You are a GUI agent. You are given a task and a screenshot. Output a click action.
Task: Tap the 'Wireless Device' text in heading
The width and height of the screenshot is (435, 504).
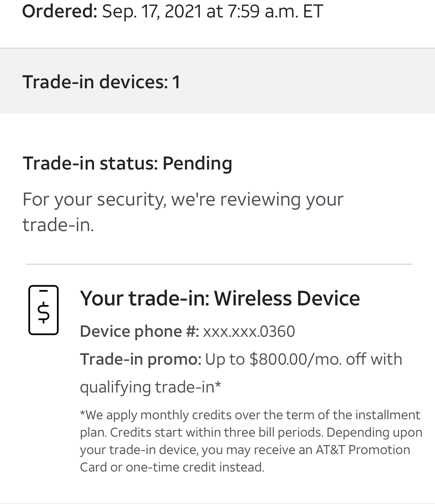click(x=287, y=298)
